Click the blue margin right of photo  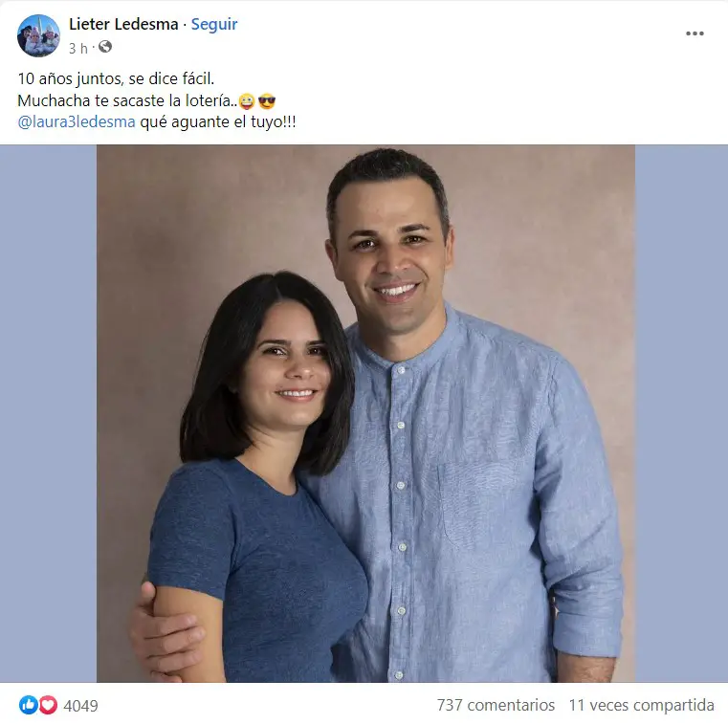681,413
